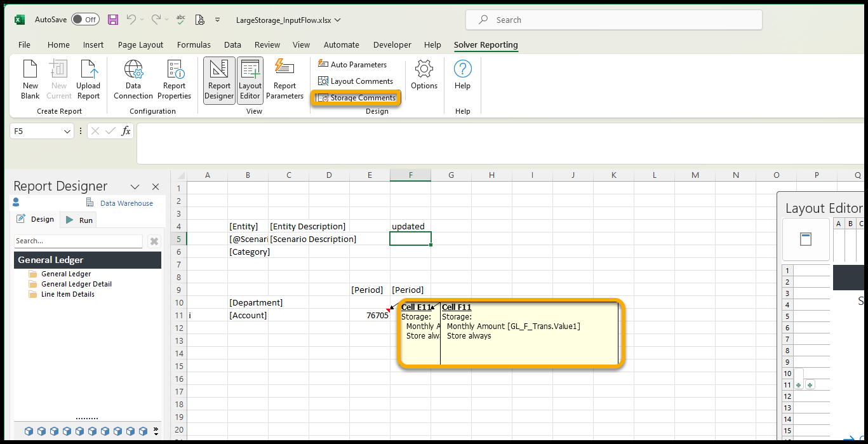
Task: Toggle the Report Designer pane
Action: coord(219,79)
